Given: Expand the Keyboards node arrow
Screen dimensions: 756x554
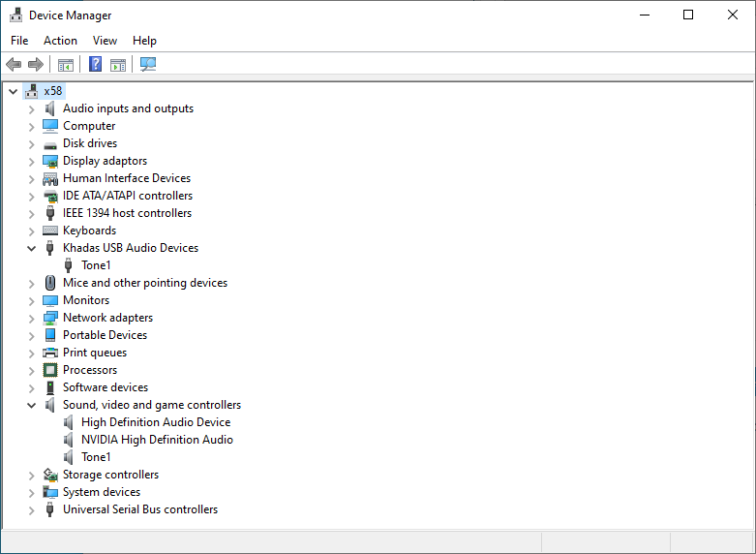Looking at the screenshot, I should [x=31, y=231].
